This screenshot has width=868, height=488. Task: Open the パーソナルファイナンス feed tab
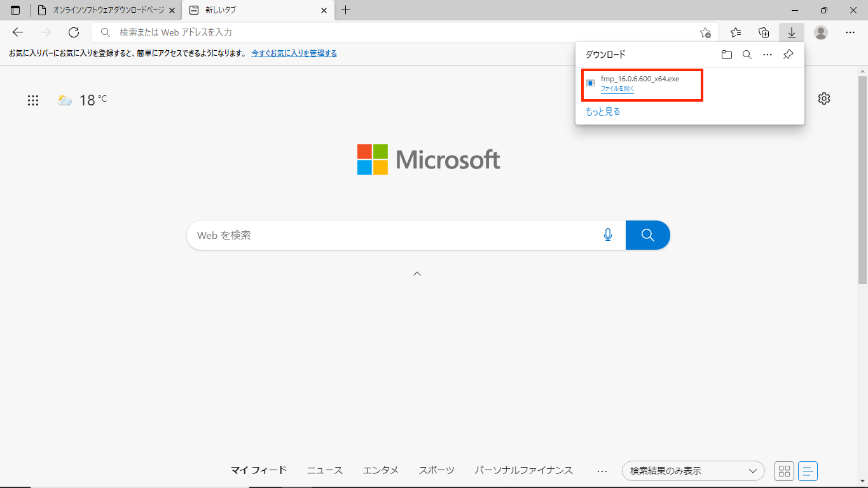[524, 470]
